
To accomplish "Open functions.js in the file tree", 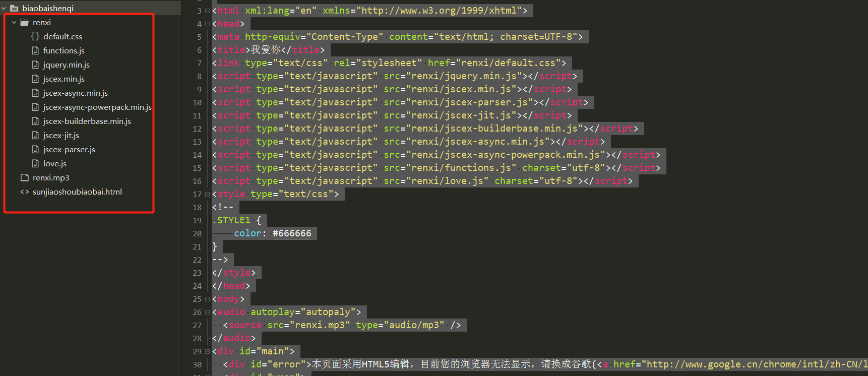I will click(x=64, y=51).
